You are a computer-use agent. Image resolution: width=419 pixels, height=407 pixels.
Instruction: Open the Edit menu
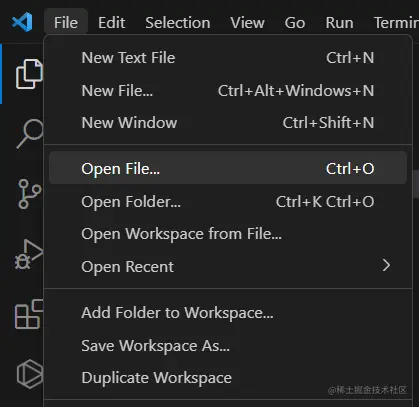pyautogui.click(x=111, y=23)
